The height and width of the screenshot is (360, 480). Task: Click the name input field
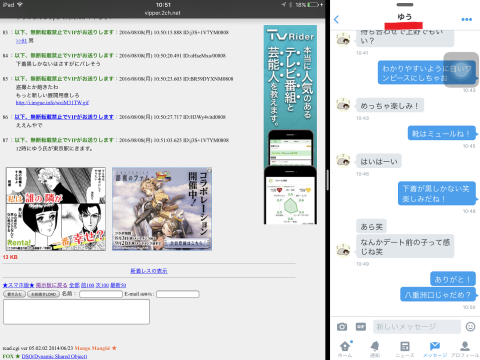101,294
